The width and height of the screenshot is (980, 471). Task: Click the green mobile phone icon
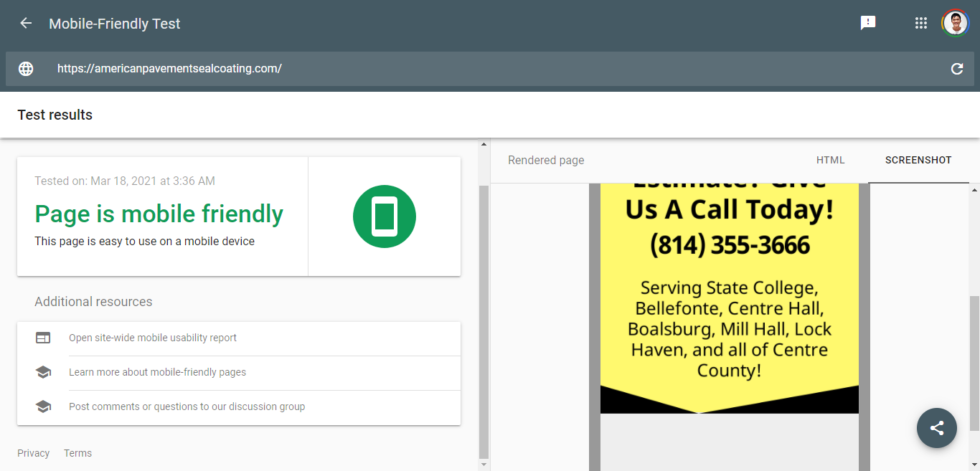tap(385, 217)
